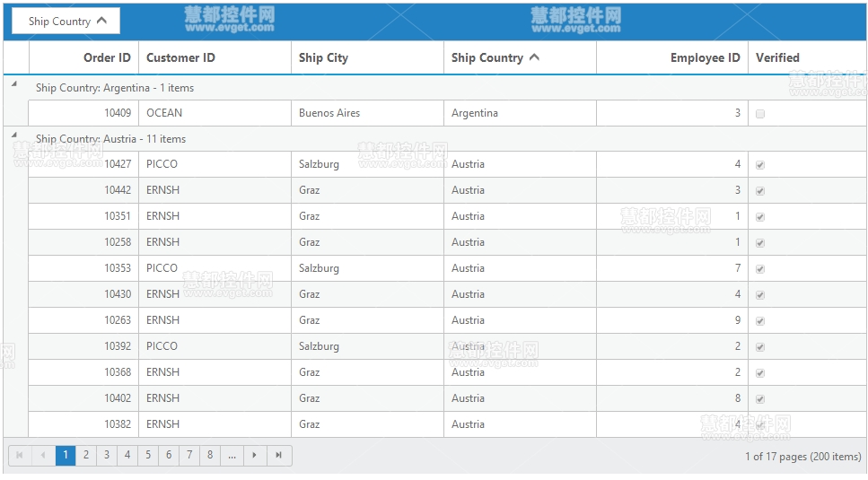Go to next page of the grid
The height and width of the screenshot is (480, 868).
[x=254, y=455]
